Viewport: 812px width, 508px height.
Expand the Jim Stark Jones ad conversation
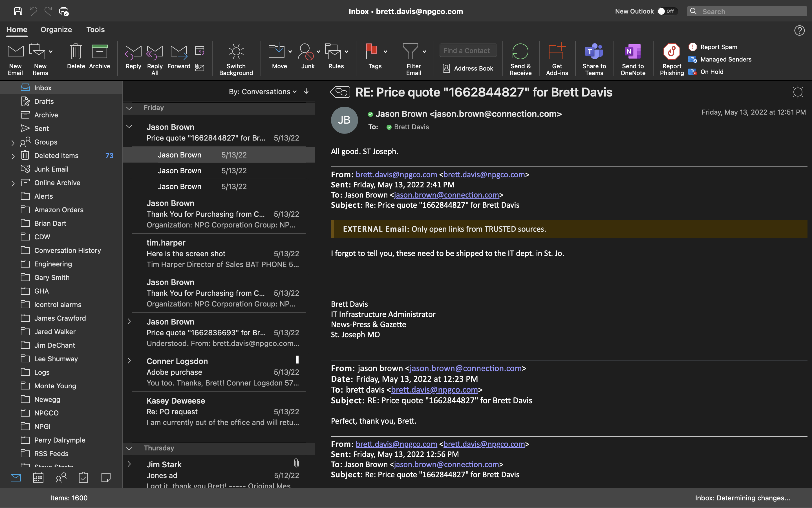click(x=129, y=464)
